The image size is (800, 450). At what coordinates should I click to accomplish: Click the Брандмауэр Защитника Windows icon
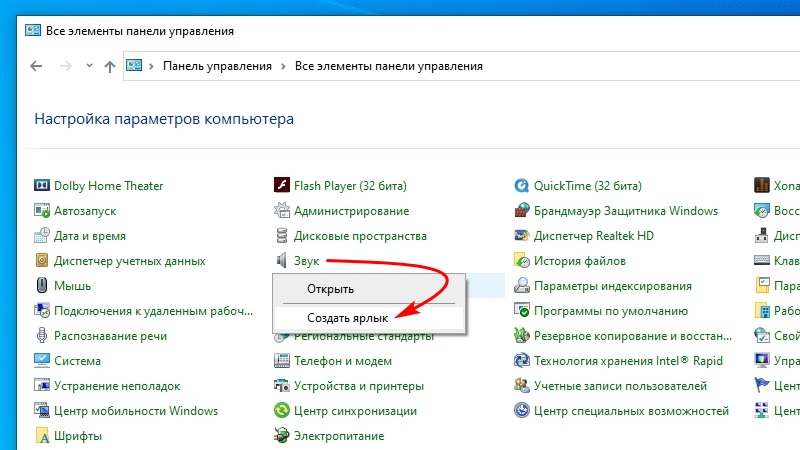click(521, 210)
